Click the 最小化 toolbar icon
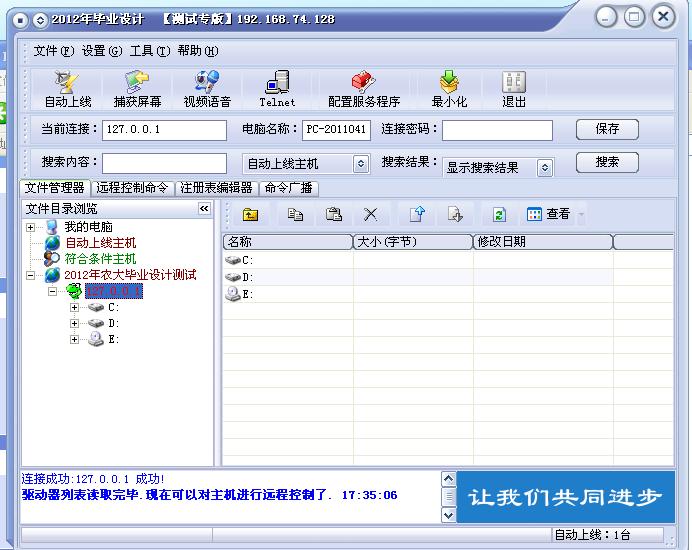Screen dimensions: 692x550 point(449,90)
